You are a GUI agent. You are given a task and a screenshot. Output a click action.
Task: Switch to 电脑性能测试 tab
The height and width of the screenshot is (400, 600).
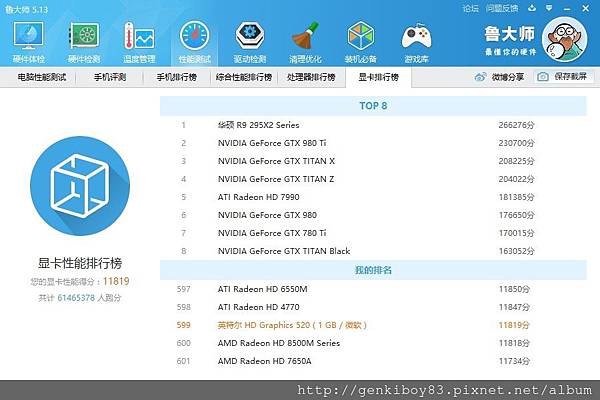[x=42, y=77]
